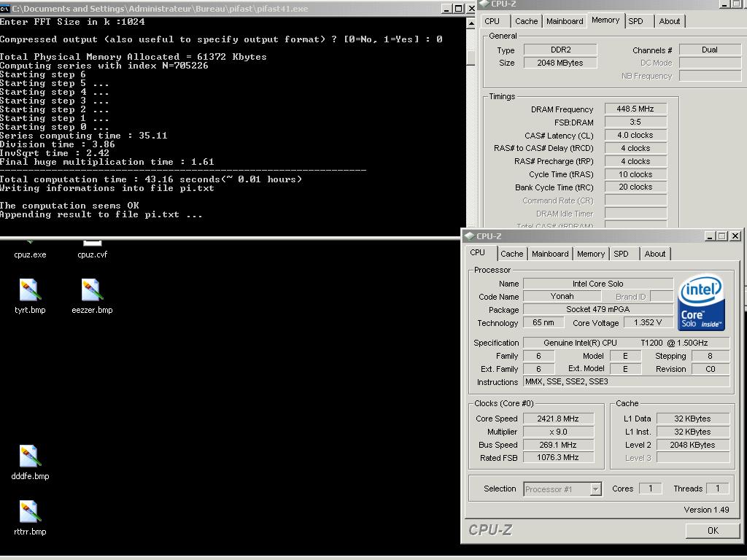747x560 pixels.
Task: Click the Core Speed 2421.8 MHz field
Action: point(558,419)
